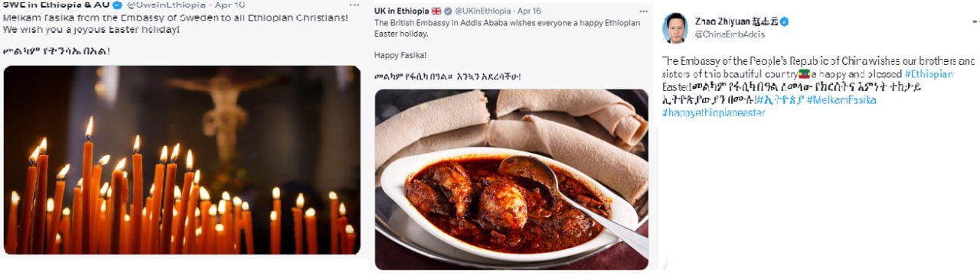Open Zhao Zhiyuan's profile avatar

click(x=675, y=28)
